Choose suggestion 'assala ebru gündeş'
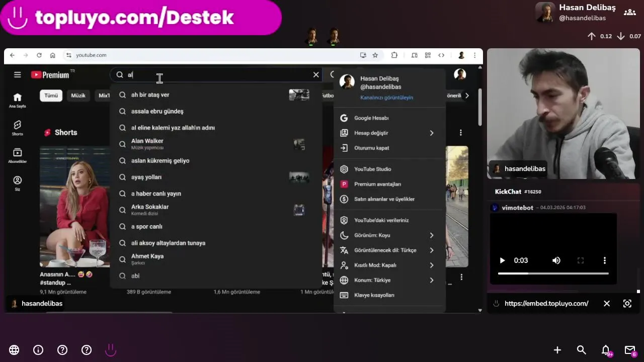644x362 pixels. tap(216, 111)
